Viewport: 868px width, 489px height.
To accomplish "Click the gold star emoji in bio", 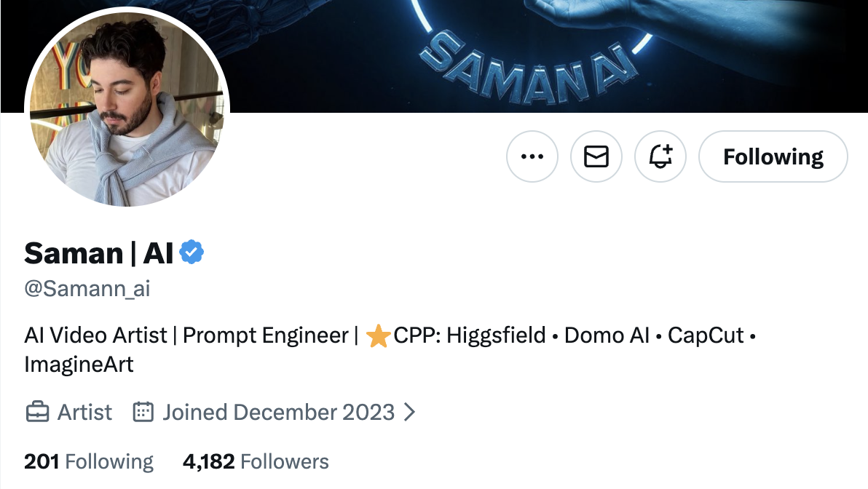I will coord(378,336).
